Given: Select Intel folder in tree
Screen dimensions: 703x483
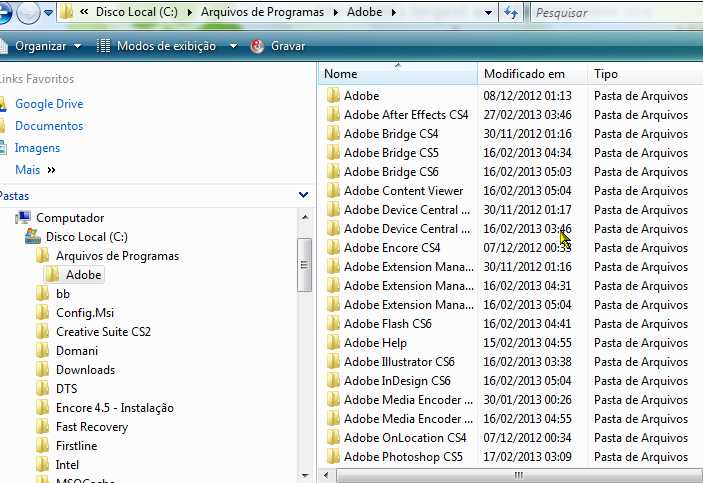Looking at the screenshot, I should click(67, 465).
